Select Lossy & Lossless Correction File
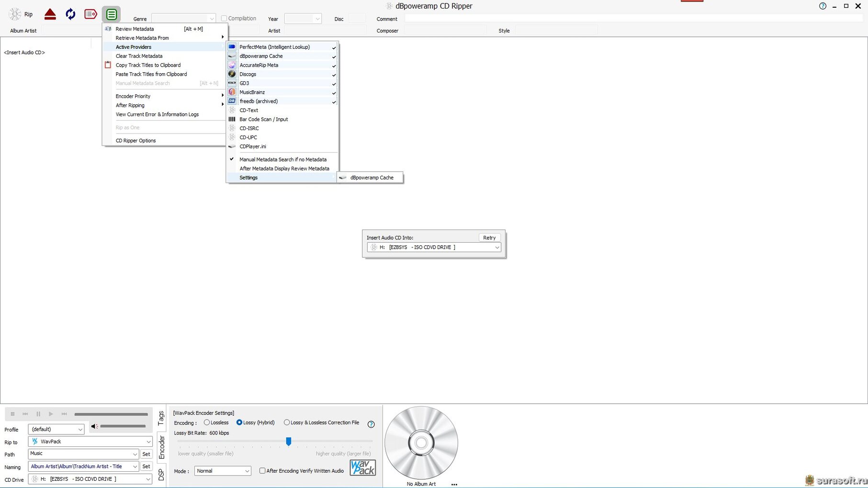 pyautogui.click(x=287, y=422)
